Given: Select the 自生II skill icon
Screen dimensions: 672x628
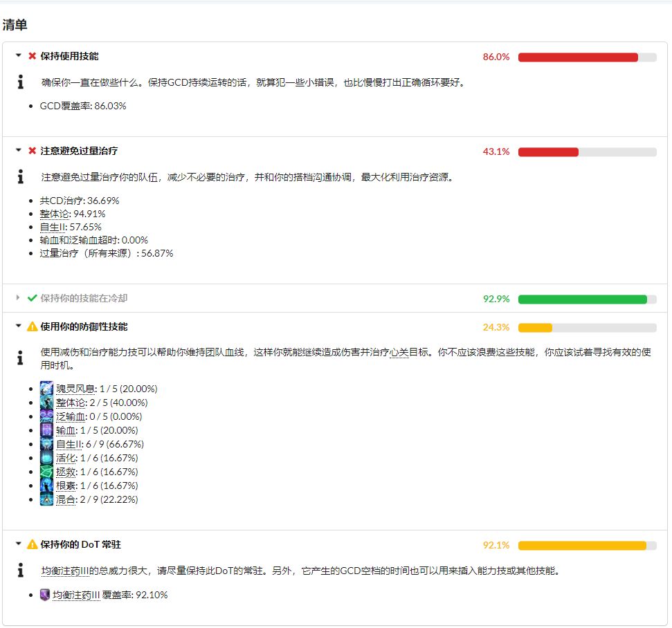Looking at the screenshot, I should coord(46,444).
